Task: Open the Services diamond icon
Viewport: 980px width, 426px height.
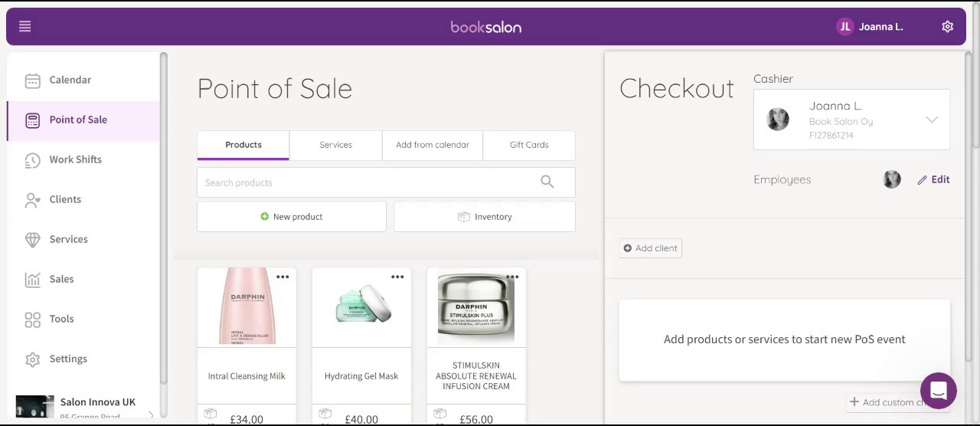Action: [x=32, y=240]
